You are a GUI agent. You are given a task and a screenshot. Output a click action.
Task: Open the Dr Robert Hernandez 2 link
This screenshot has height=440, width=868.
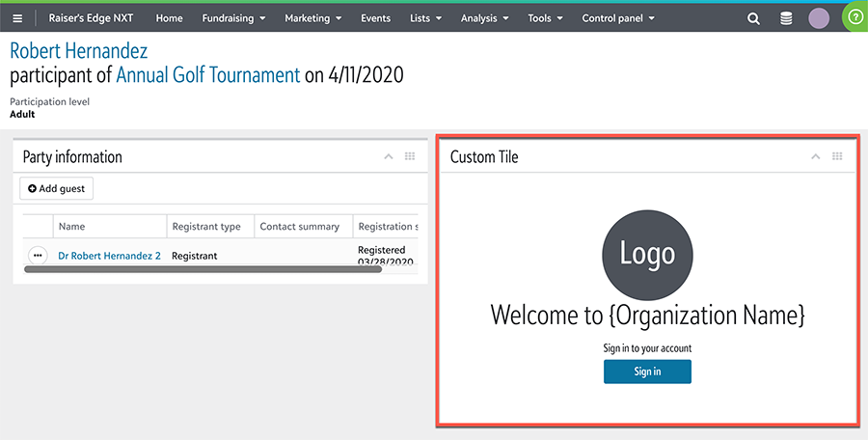(x=109, y=256)
